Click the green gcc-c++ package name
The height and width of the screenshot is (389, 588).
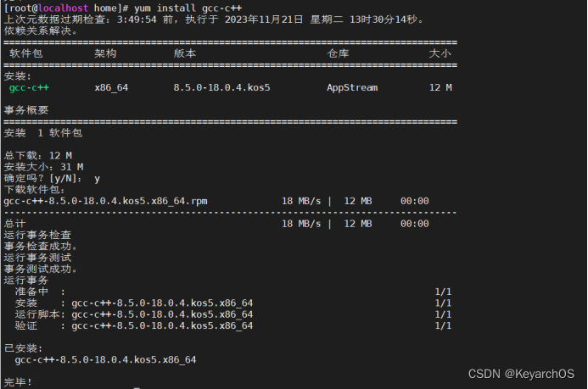pyautogui.click(x=29, y=87)
